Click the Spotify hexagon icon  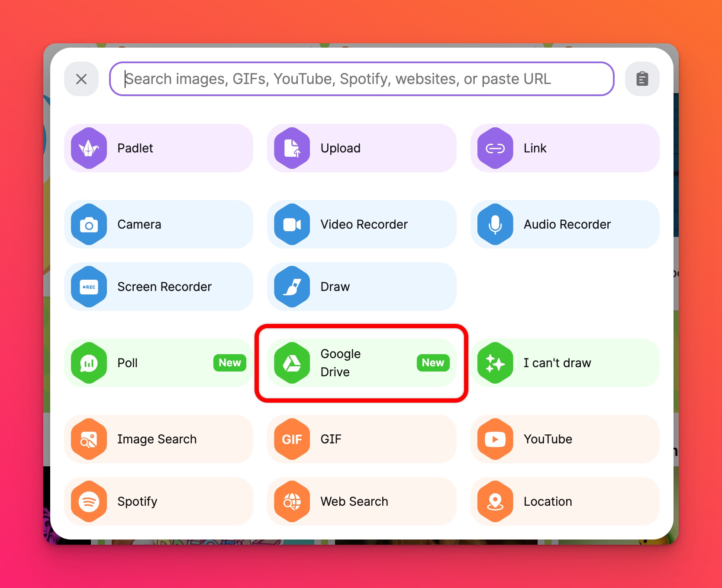point(89,501)
